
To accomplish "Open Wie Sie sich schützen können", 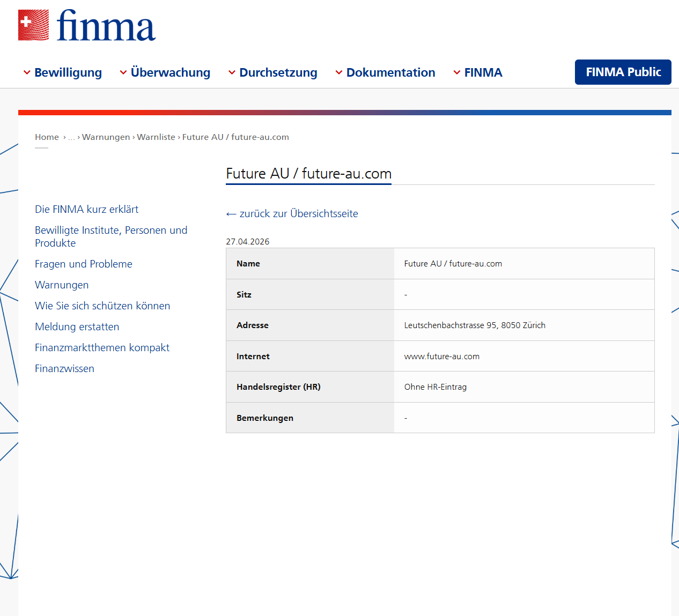I will 102,306.
